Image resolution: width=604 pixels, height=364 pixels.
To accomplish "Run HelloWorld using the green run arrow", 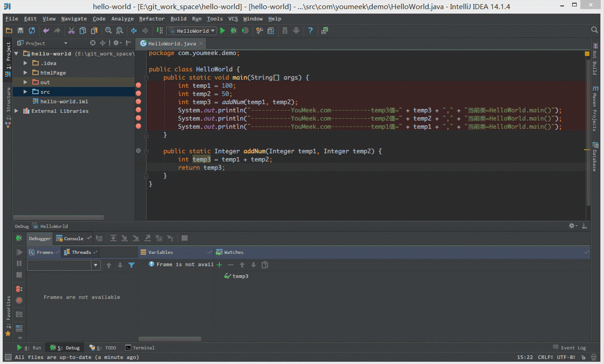I will [x=222, y=30].
